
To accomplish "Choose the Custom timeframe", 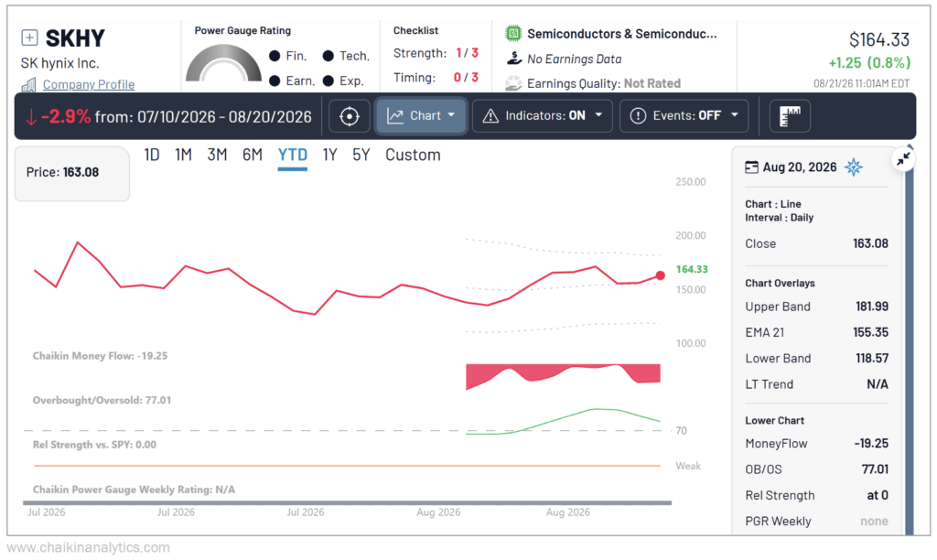I will click(413, 156).
